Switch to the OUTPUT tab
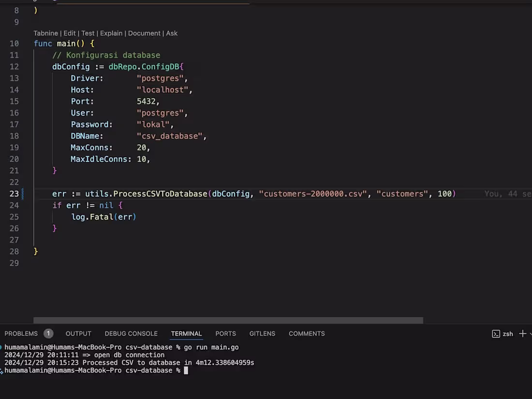 [78, 333]
